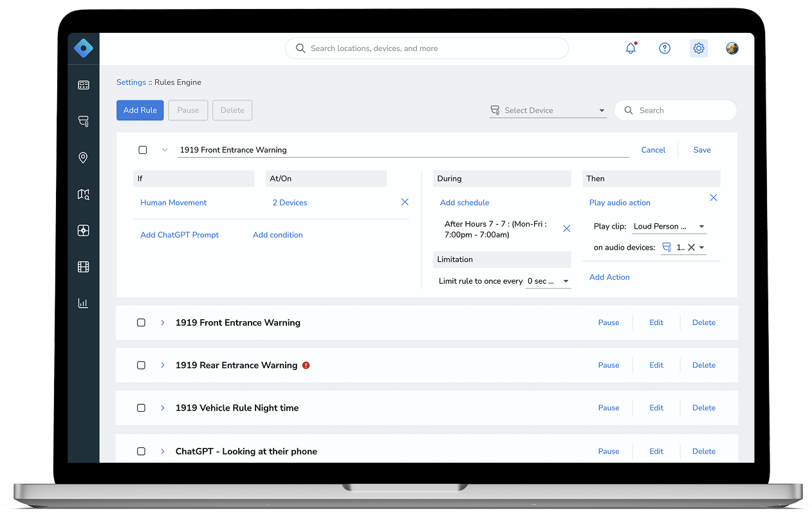Go to Settings via breadcrumb

pos(131,82)
